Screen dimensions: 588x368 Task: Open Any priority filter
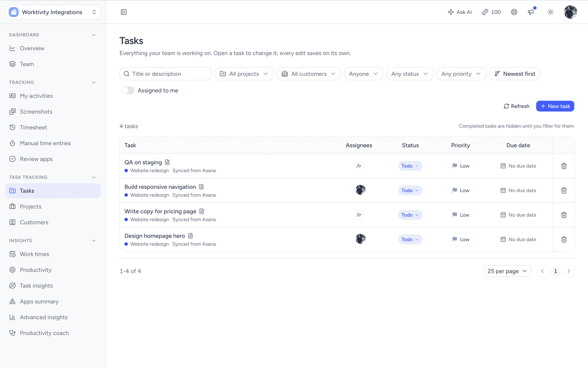coord(461,74)
